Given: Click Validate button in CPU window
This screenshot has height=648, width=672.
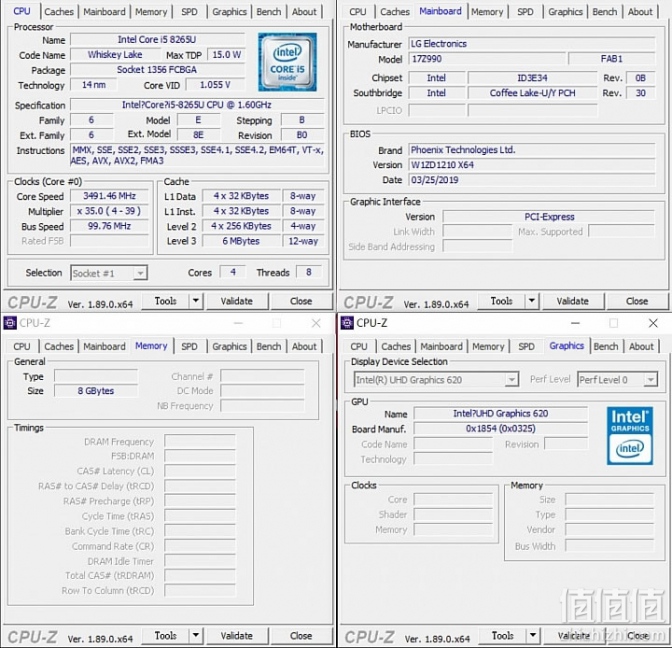Looking at the screenshot, I should pos(237,301).
